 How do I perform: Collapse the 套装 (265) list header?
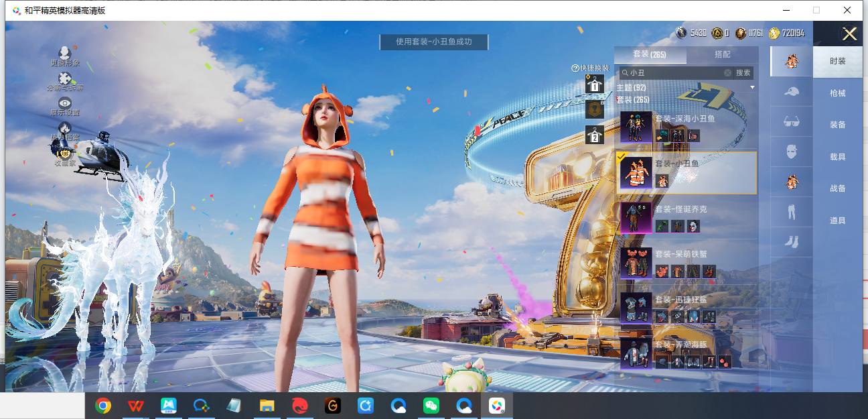[x=633, y=100]
